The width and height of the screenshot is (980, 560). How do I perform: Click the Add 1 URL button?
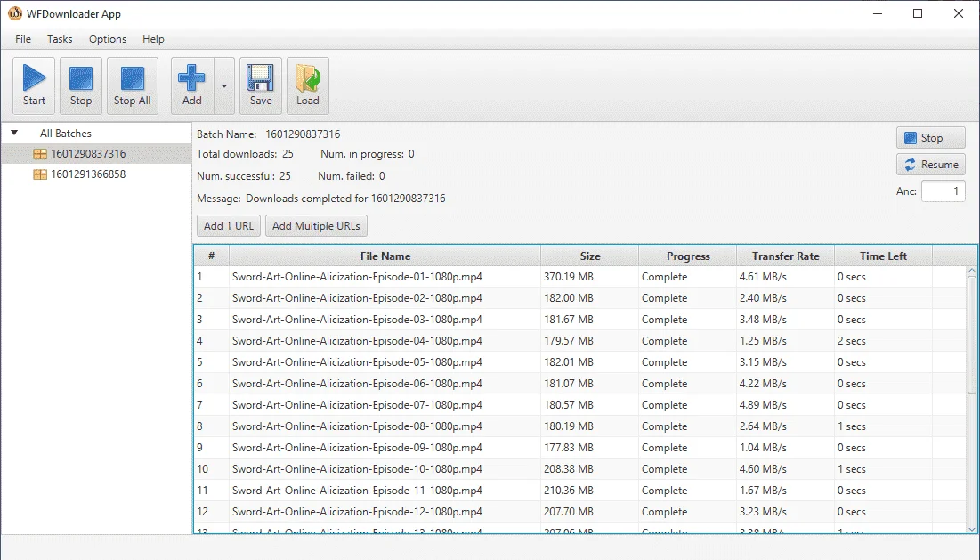(228, 225)
